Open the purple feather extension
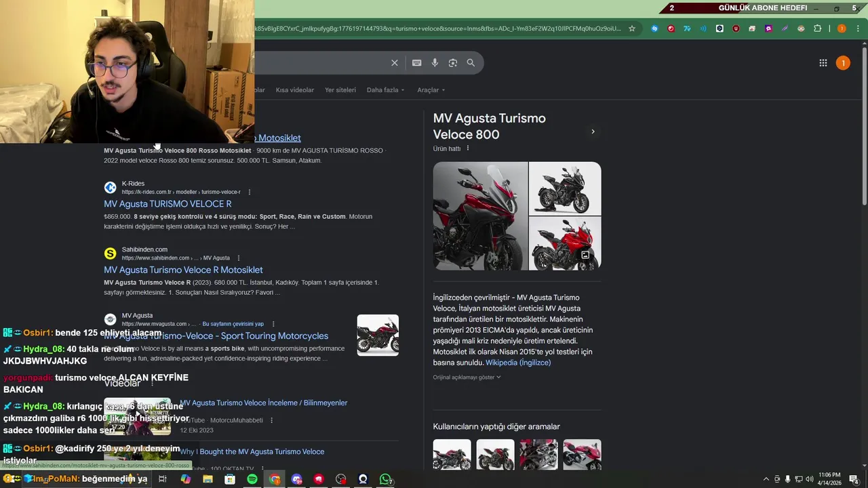 [x=785, y=28]
